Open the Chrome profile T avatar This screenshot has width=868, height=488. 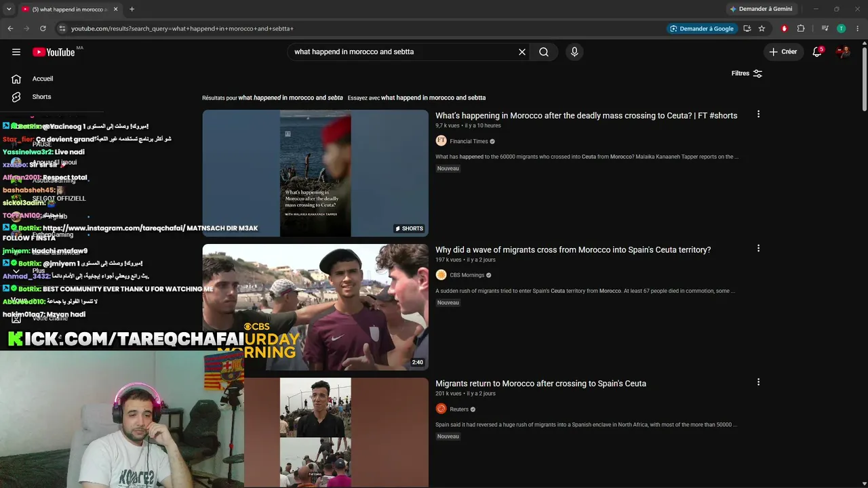click(841, 28)
